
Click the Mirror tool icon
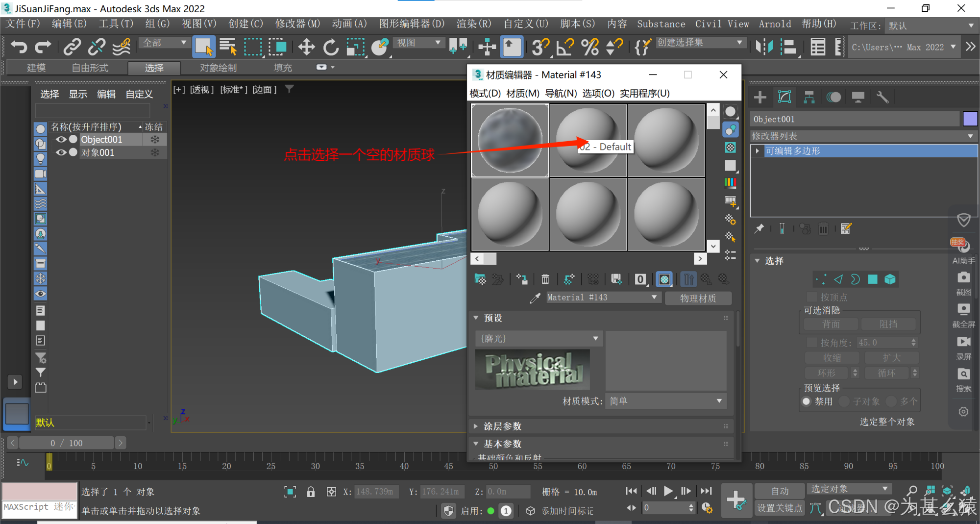point(764,47)
